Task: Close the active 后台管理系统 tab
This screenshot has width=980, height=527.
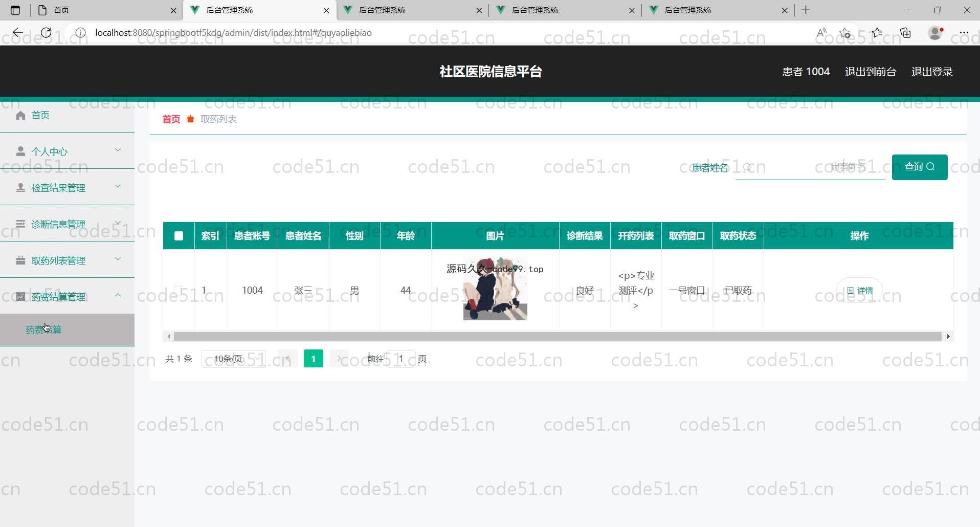Action: pyautogui.click(x=326, y=10)
